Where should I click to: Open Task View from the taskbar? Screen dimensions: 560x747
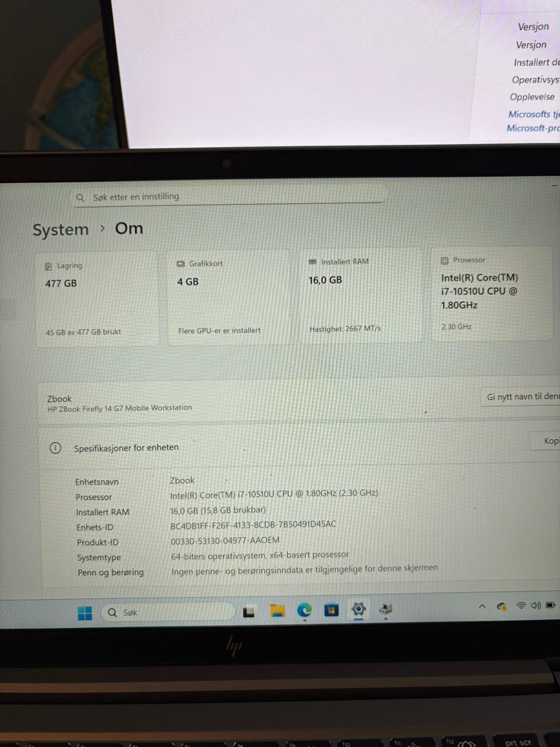click(249, 612)
